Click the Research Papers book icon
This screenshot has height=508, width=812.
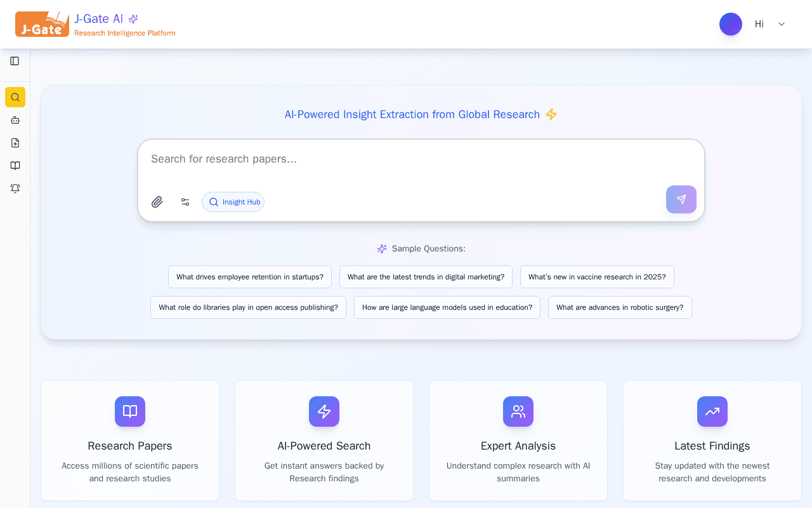coord(130,411)
